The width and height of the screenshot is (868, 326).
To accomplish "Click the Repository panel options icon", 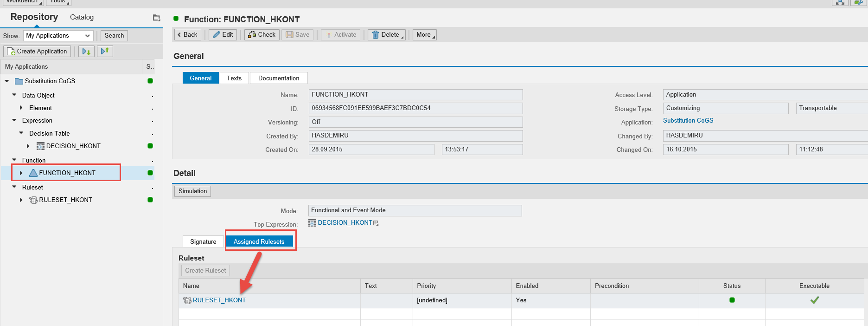I will (x=156, y=18).
